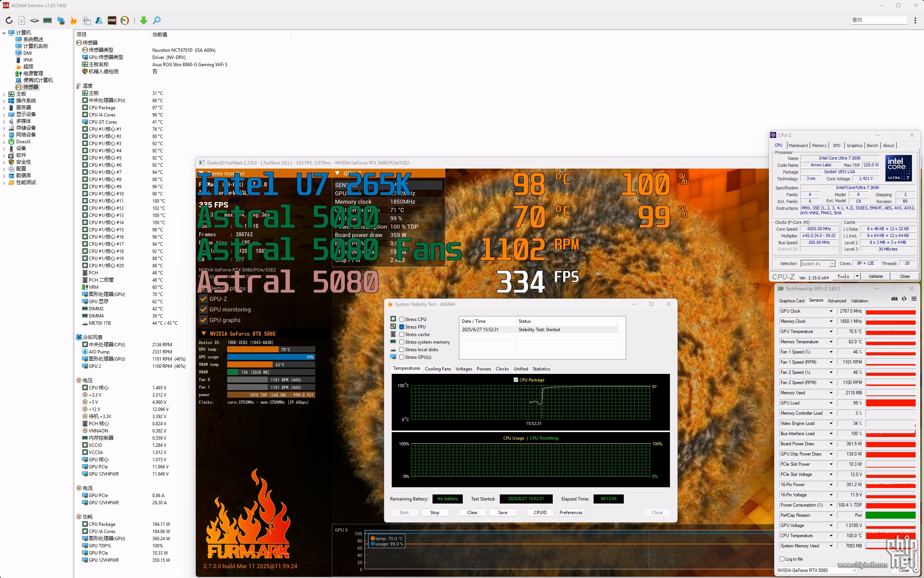Image resolution: width=924 pixels, height=578 pixels.
Task: Click the magnifier search icon in AIDA64 toolbar
Action: pyautogui.click(x=157, y=20)
